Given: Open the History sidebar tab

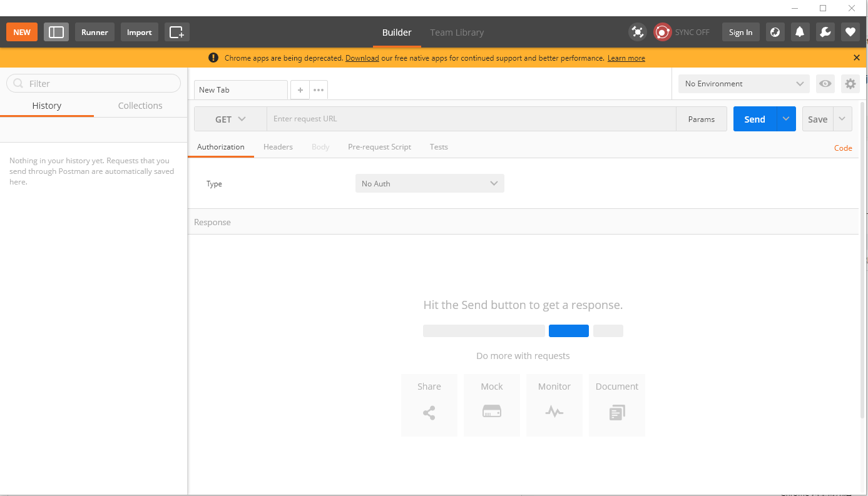Looking at the screenshot, I should coord(47,106).
